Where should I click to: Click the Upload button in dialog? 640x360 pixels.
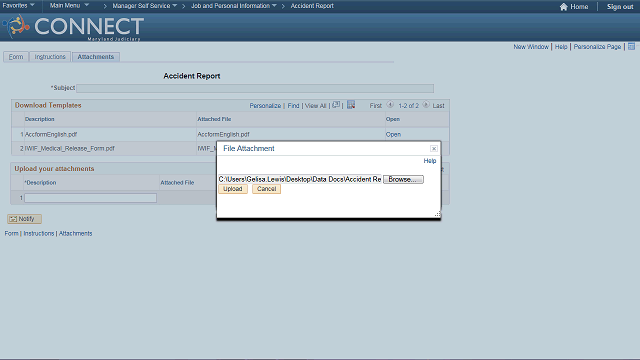233,189
